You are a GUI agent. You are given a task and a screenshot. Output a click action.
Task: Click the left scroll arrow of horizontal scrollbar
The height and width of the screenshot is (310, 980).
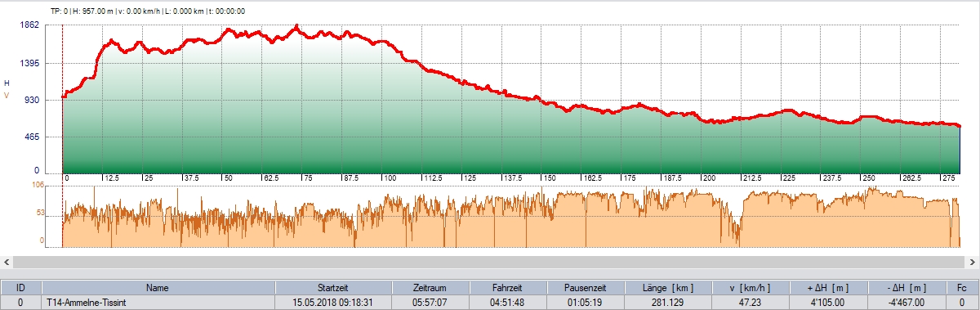pyautogui.click(x=6, y=262)
